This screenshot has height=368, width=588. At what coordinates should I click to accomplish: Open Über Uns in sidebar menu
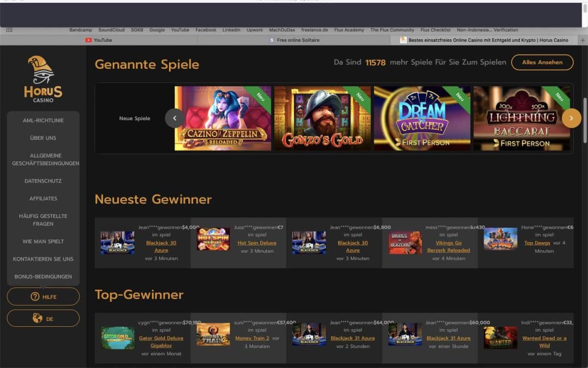(x=43, y=138)
